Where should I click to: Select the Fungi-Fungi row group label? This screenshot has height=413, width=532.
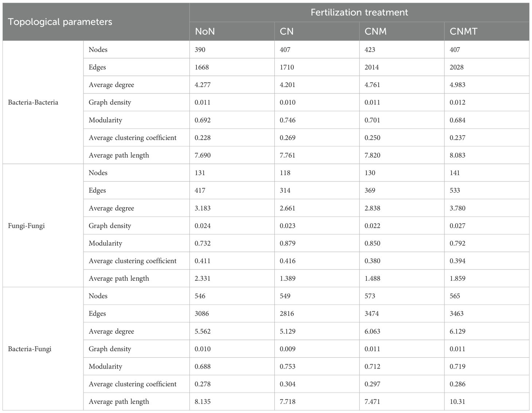(26, 226)
